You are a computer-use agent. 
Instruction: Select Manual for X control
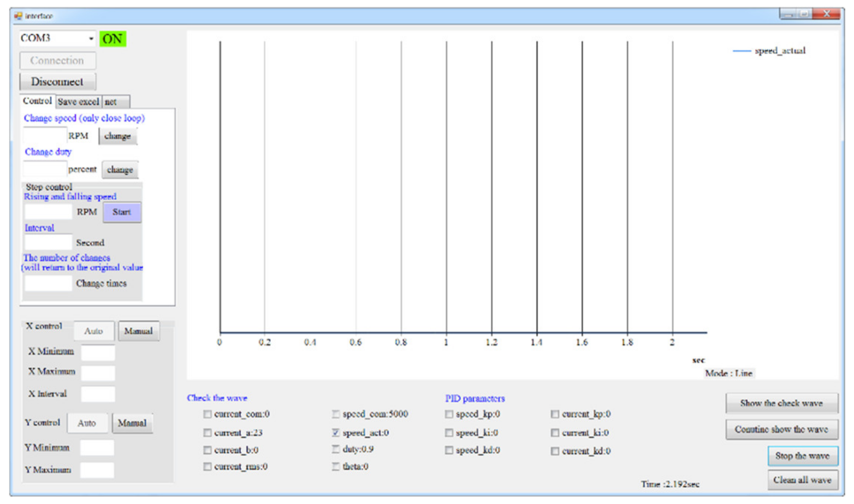tap(138, 331)
